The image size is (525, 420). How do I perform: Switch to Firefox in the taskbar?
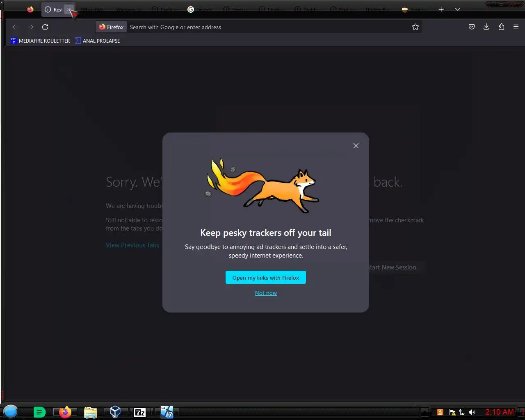click(65, 412)
